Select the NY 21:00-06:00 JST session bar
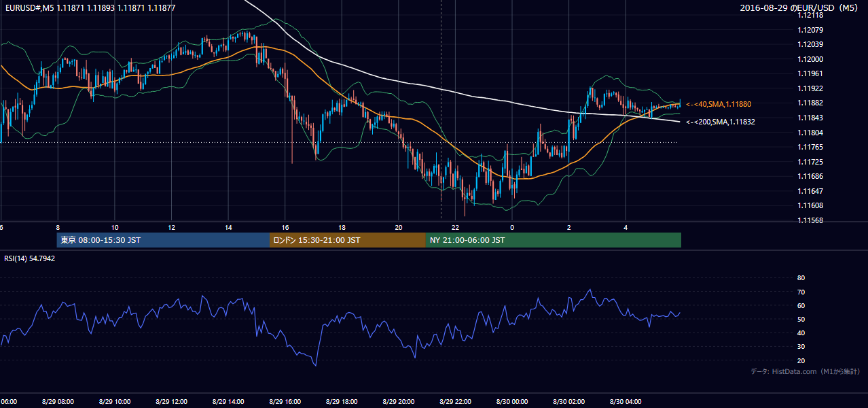868x408 pixels. (553, 240)
